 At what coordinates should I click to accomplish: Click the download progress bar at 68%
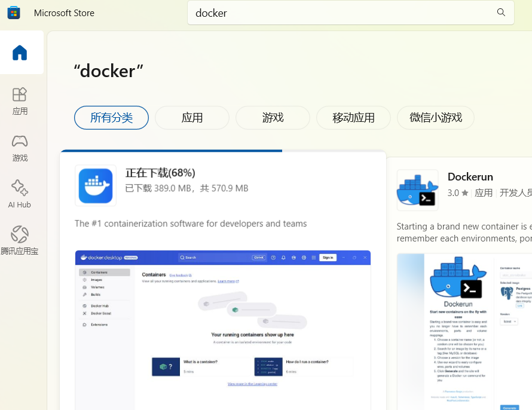[223, 151]
